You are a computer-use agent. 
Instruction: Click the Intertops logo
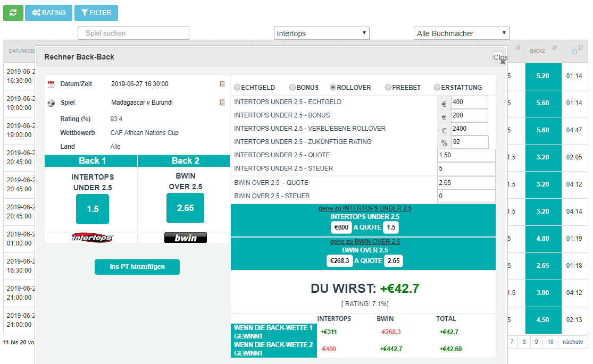click(x=93, y=238)
